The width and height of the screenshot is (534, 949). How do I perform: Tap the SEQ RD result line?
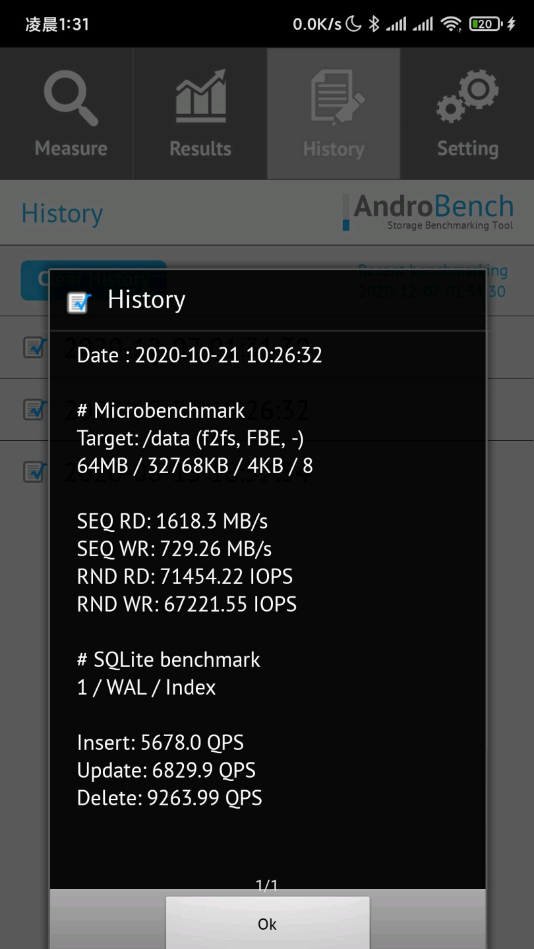click(173, 520)
